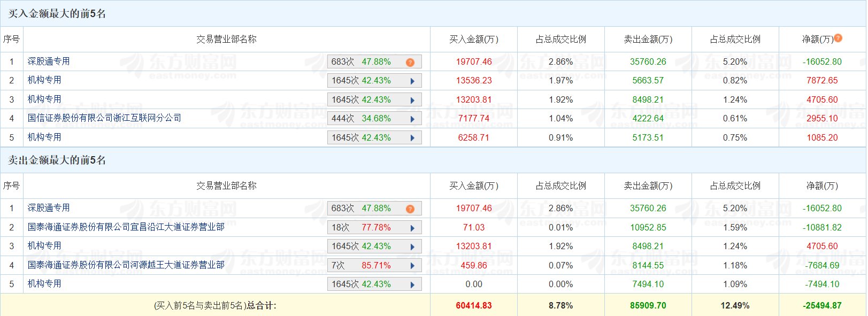Click orange question icon in buy table's 深股通专用 row
Image resolution: width=868 pixels, height=316 pixels.
pos(410,63)
